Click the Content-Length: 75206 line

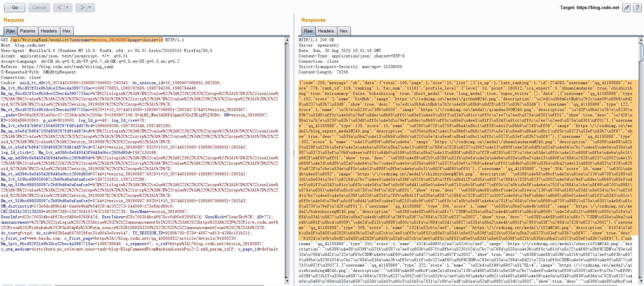(x=323, y=72)
